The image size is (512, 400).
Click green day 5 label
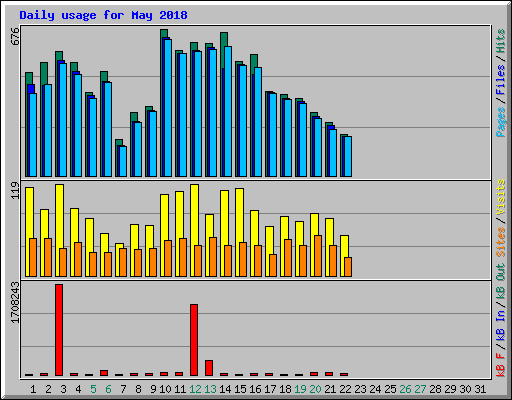point(93,389)
